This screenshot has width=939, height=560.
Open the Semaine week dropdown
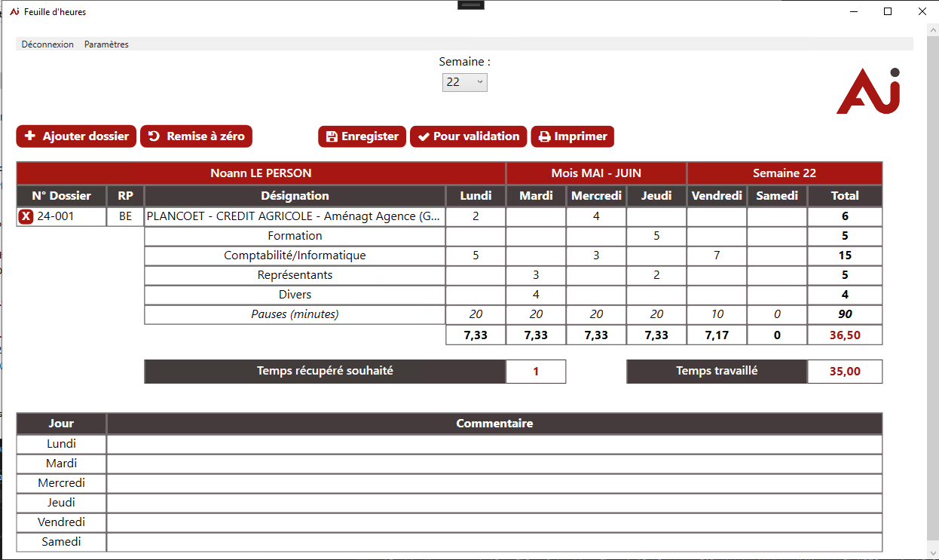tap(464, 82)
